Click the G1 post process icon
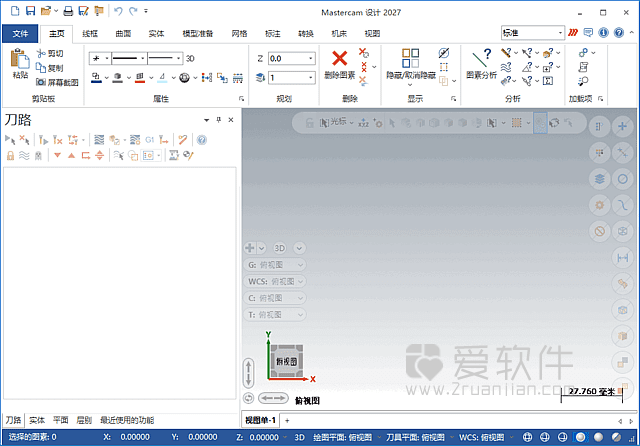Screen dimensions: 640x446 click(x=149, y=140)
